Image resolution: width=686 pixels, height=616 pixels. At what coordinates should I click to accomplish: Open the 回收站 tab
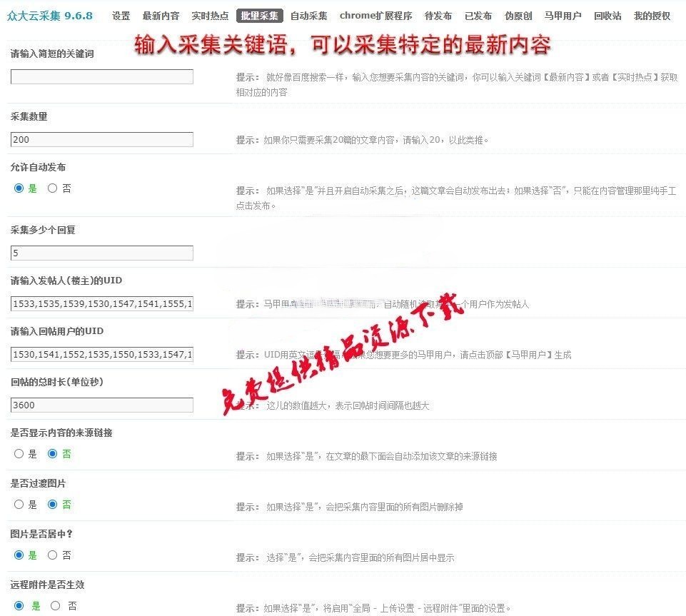(x=607, y=16)
